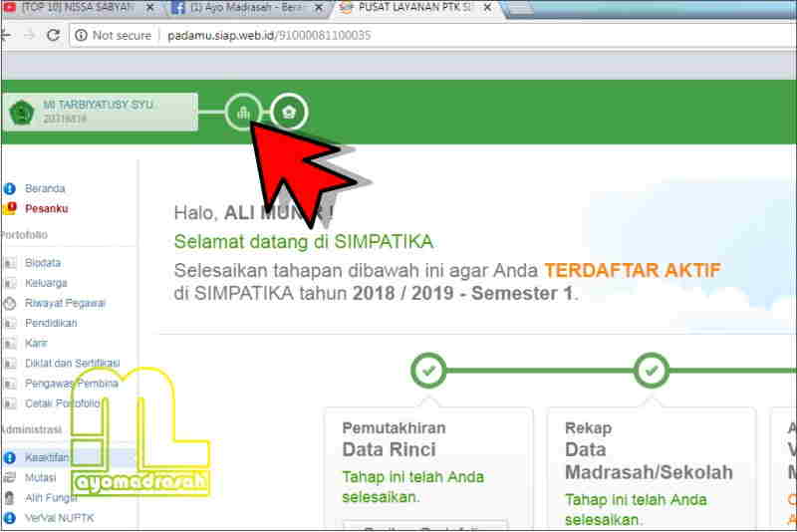
Task: Open Alih Fungsi in the sidebar
Action: [51, 497]
